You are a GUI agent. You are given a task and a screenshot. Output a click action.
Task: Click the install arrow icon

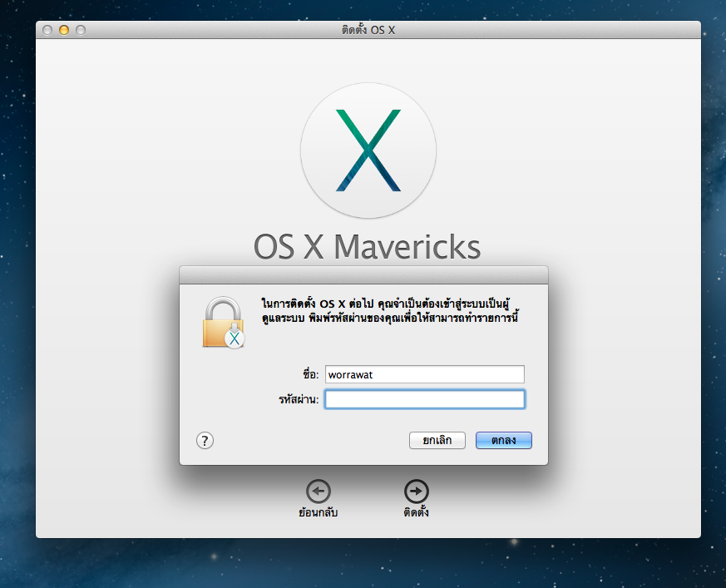click(x=417, y=492)
